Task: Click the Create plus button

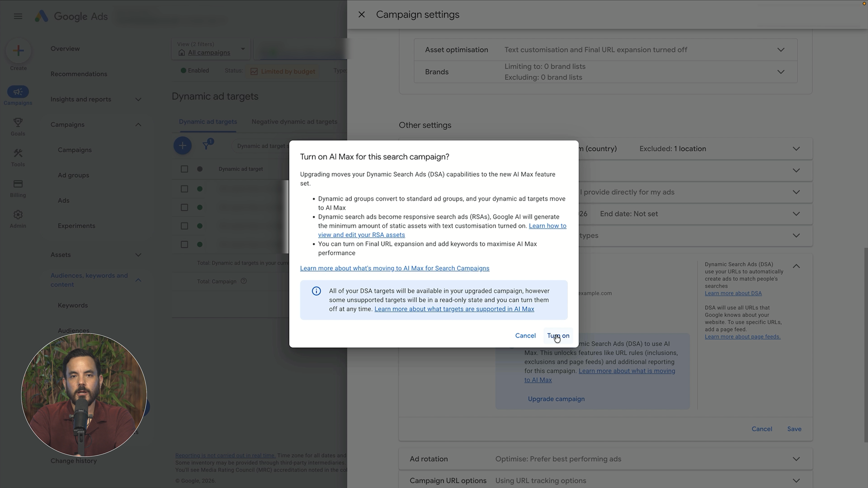Action: click(x=18, y=51)
